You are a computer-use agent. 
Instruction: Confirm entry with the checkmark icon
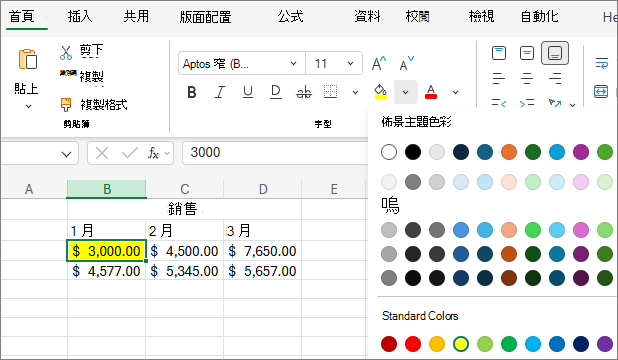click(x=129, y=153)
